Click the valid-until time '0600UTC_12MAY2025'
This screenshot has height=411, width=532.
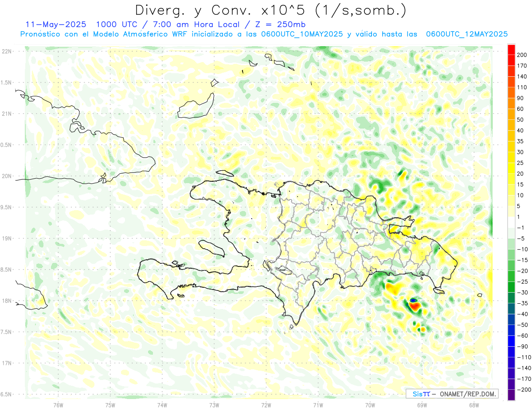coord(466,34)
